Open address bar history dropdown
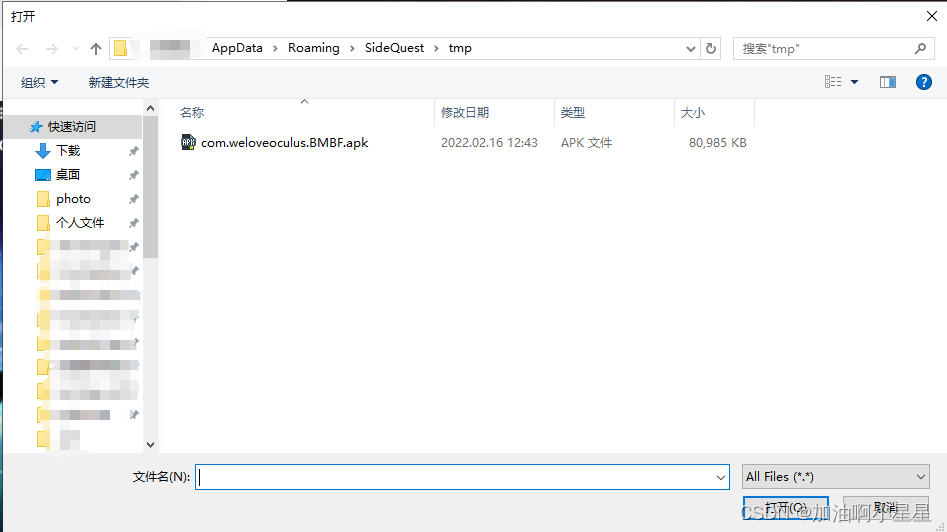The height and width of the screenshot is (532, 947). click(691, 49)
